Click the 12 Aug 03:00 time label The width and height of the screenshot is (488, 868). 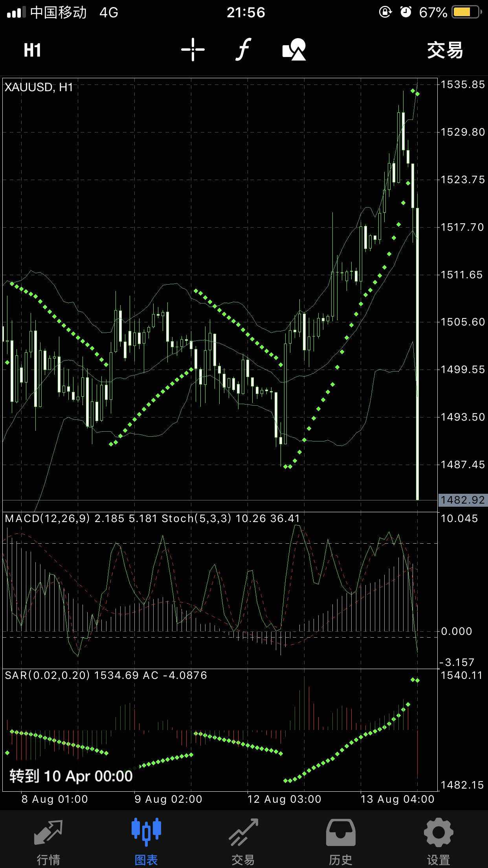(284, 799)
